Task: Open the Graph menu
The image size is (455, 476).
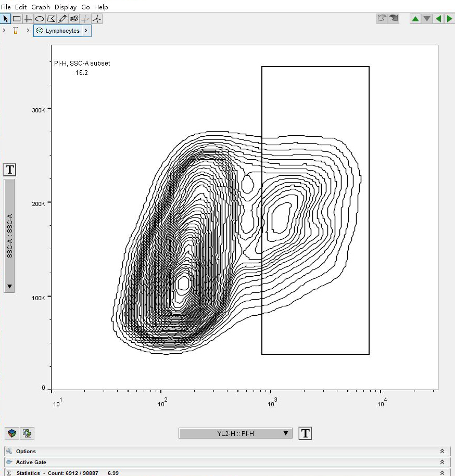Action: pos(41,7)
